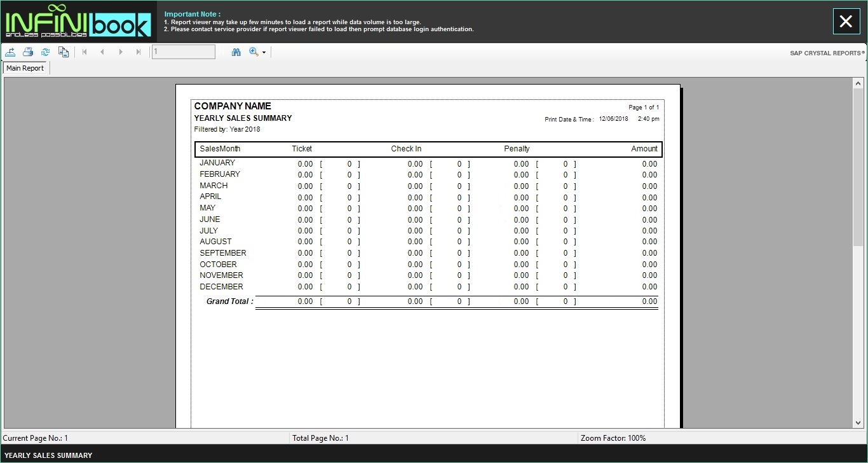The image size is (868, 463).
Task: Click the YEARLY SALES SUMMARY report title
Action: 243,118
